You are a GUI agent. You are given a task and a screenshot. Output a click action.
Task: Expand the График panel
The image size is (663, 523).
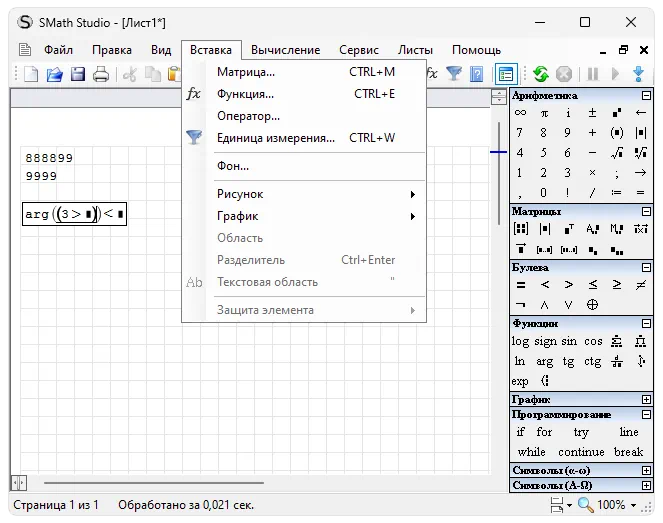(646, 400)
